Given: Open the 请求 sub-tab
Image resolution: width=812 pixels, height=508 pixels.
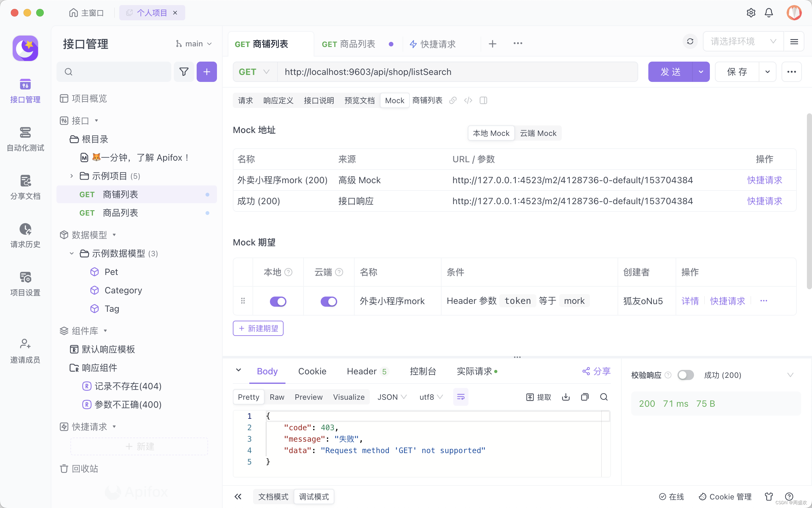Looking at the screenshot, I should tap(245, 100).
